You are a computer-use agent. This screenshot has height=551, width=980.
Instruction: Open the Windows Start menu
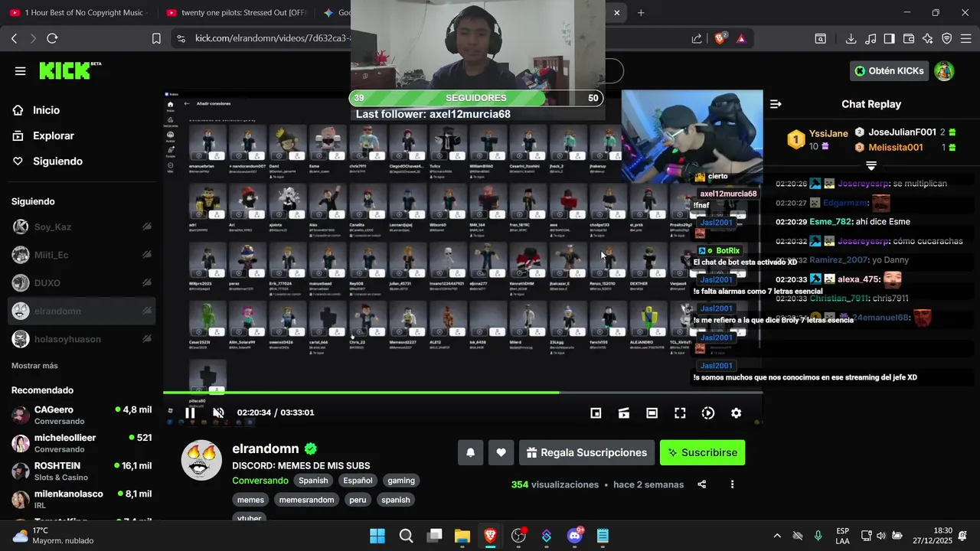click(x=377, y=536)
